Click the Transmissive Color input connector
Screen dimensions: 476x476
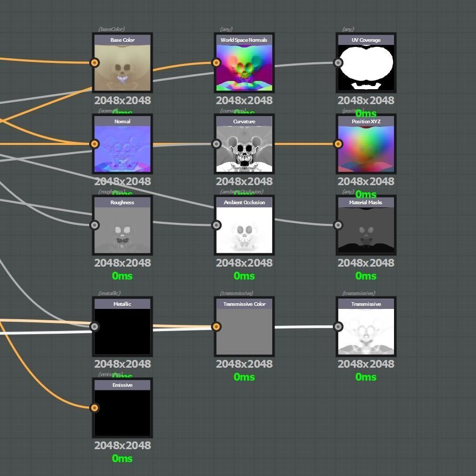(x=216, y=326)
